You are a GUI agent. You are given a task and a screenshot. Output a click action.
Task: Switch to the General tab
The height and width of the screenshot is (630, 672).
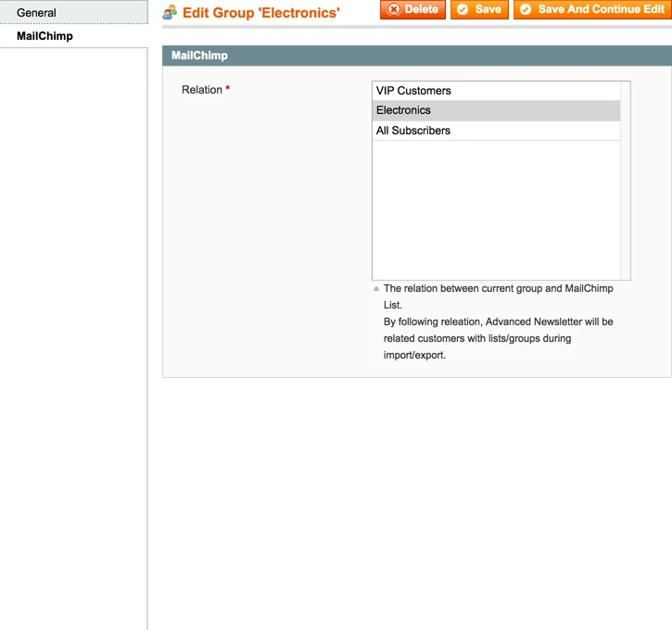(x=37, y=13)
